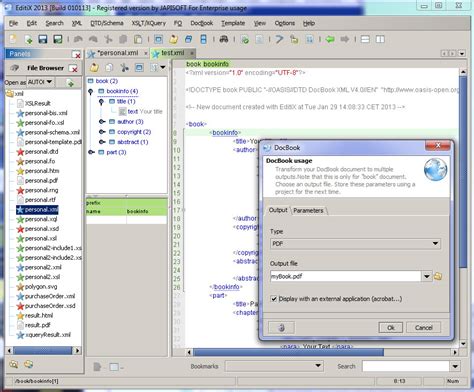The image size is (474, 392).
Task: Click the Undo arrow in main toolbar
Action: point(78,39)
